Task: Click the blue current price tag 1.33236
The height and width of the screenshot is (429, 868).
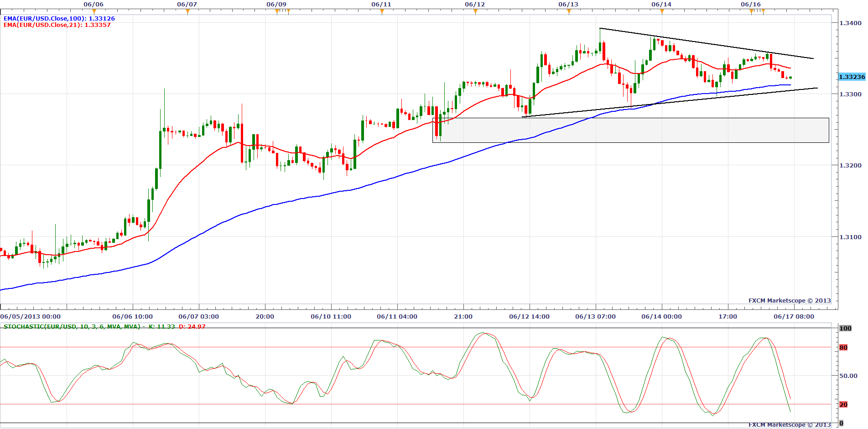Action: pyautogui.click(x=852, y=77)
